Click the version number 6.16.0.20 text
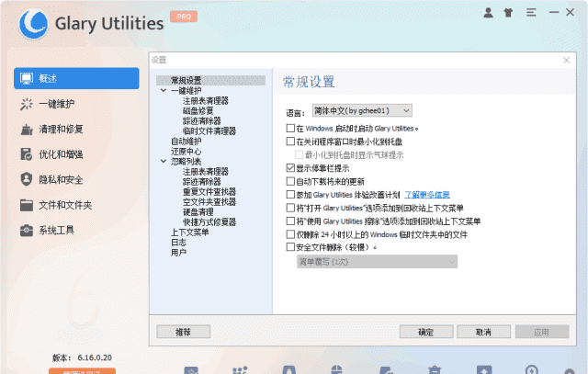This screenshot has height=374, width=588. coord(95,357)
